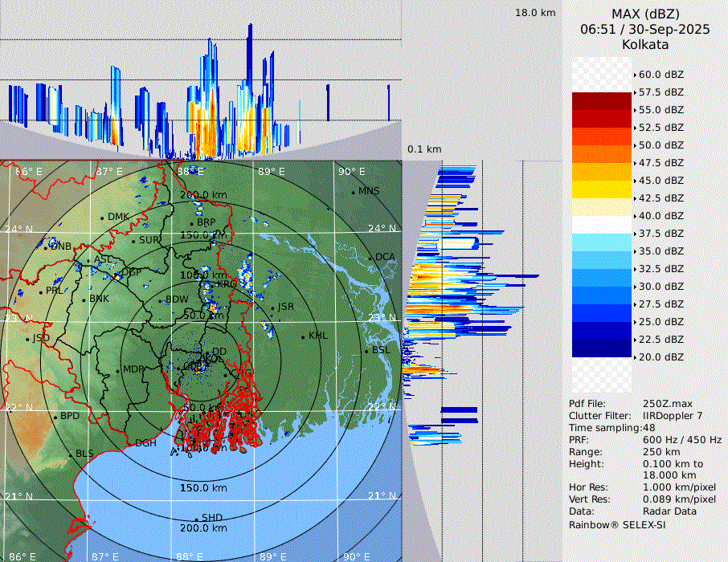Screen dimensions: 728x562
Task: Select the SHD station marker offshore
Action: click(x=196, y=519)
